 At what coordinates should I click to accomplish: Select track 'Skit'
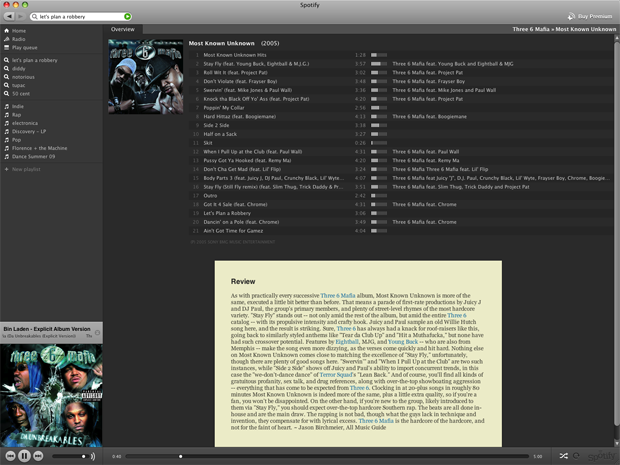pyautogui.click(x=208, y=143)
